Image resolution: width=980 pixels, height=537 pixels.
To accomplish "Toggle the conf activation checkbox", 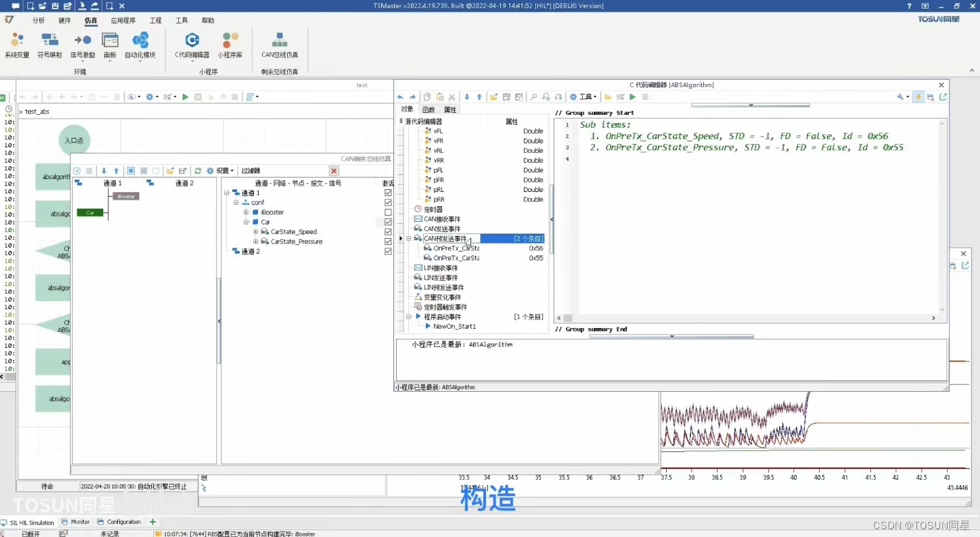I will click(x=388, y=202).
